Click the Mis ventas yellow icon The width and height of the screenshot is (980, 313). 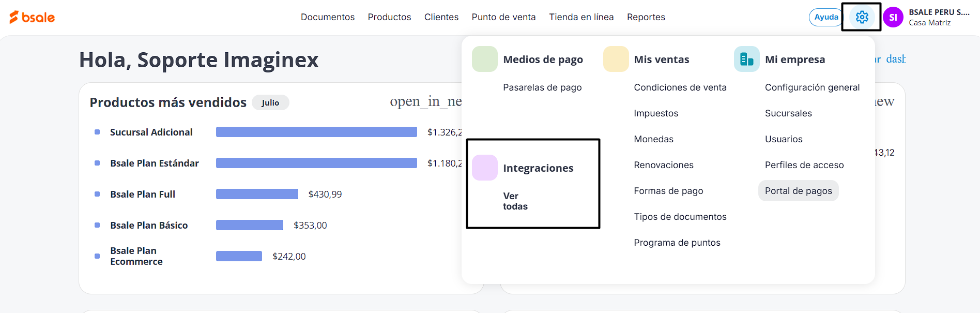[x=616, y=59]
